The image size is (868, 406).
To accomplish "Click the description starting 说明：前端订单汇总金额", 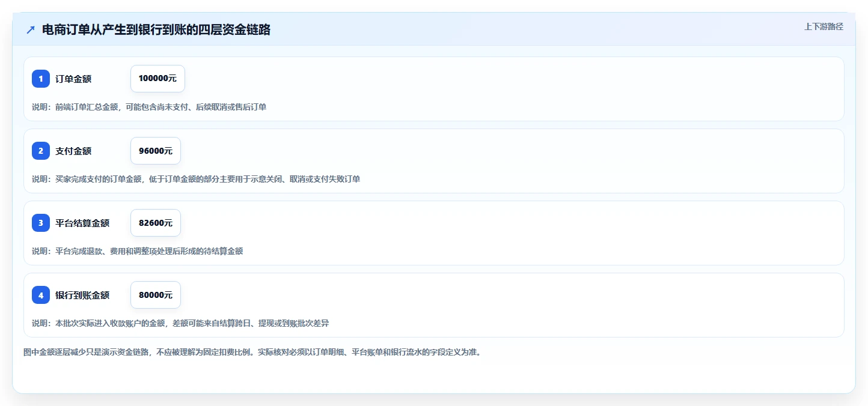I will (149, 107).
